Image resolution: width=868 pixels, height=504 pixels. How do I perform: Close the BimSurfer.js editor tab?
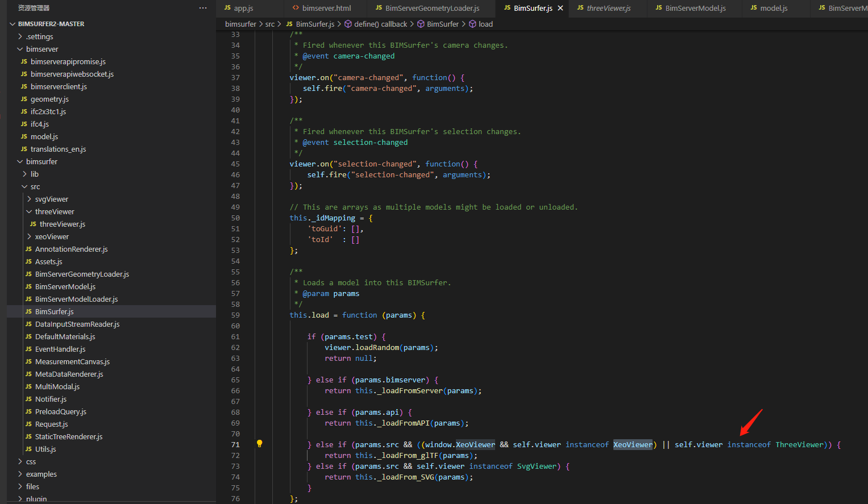(x=560, y=8)
